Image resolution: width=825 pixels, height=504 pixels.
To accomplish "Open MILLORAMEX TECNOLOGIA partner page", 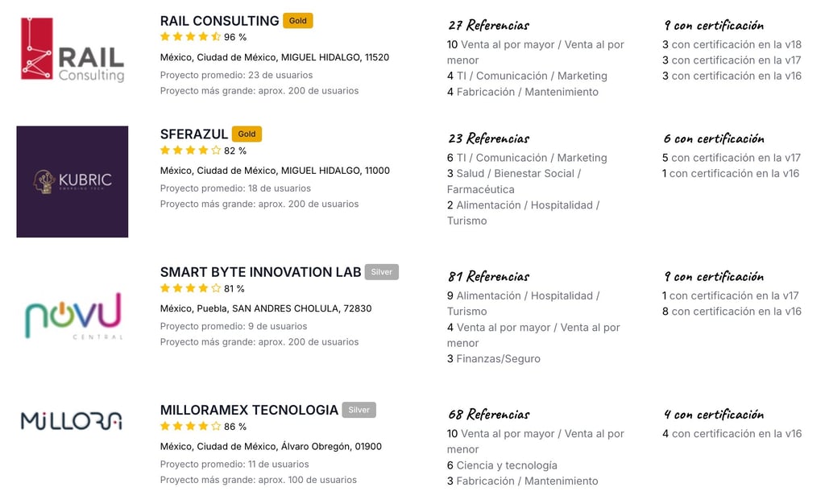I will point(249,410).
